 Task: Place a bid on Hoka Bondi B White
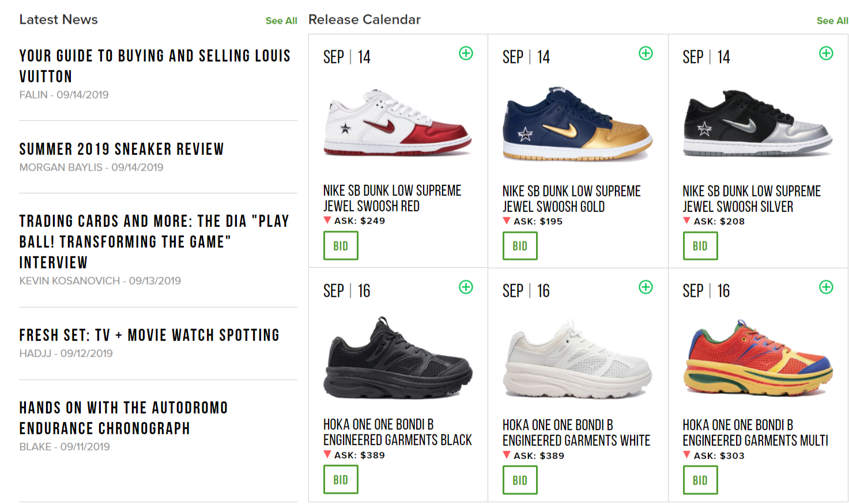(520, 480)
